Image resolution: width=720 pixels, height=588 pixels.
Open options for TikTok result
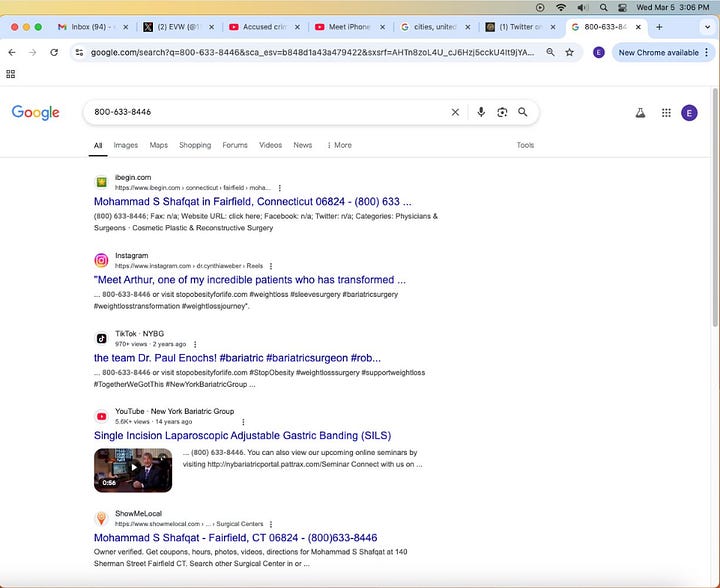195,344
